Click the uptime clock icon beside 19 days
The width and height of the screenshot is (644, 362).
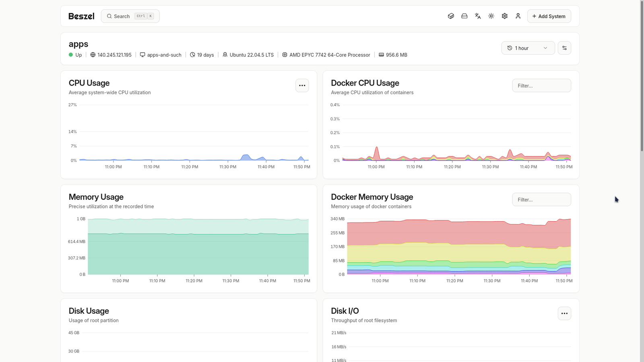tap(192, 55)
